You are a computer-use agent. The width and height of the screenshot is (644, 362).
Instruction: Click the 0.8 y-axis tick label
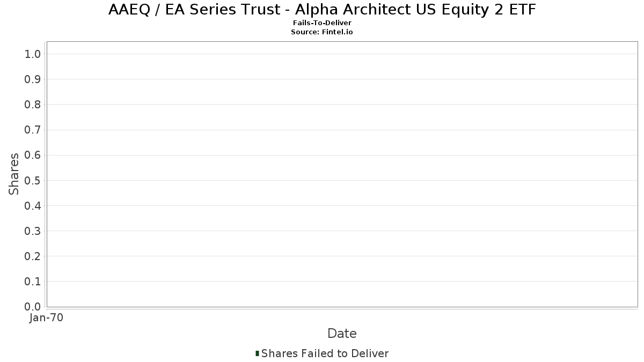pyautogui.click(x=33, y=105)
